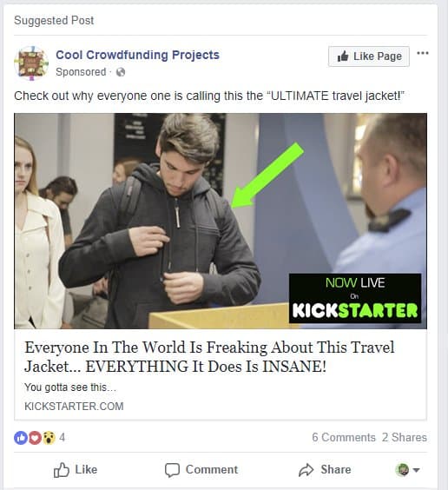448x490 pixels.
Task: Open the travel jacket headline link
Action: pos(209,356)
